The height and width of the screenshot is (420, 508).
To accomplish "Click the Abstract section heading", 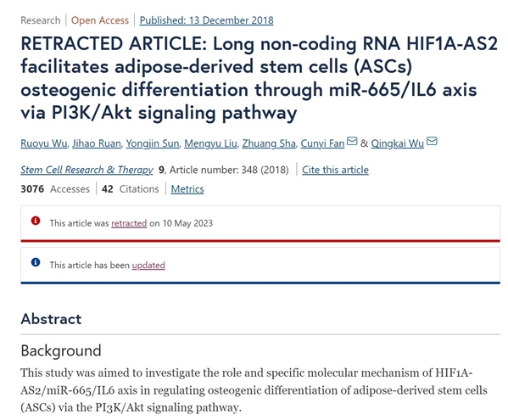I will pos(51,319).
